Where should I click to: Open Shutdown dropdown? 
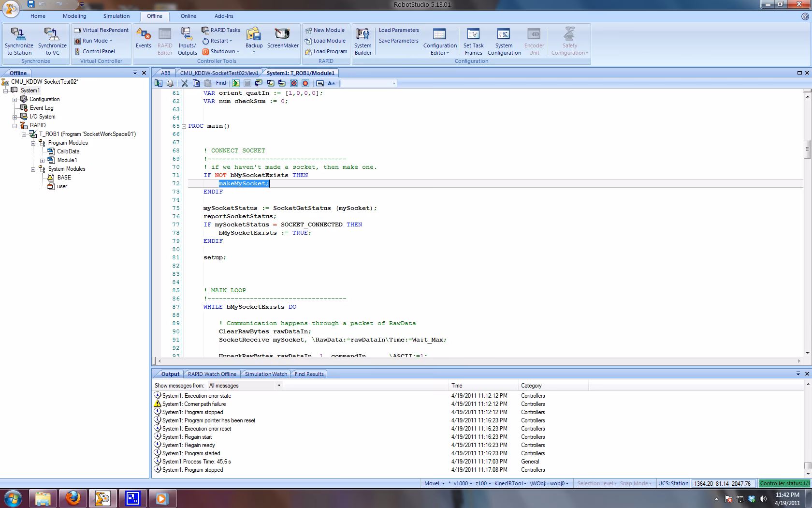click(220, 51)
